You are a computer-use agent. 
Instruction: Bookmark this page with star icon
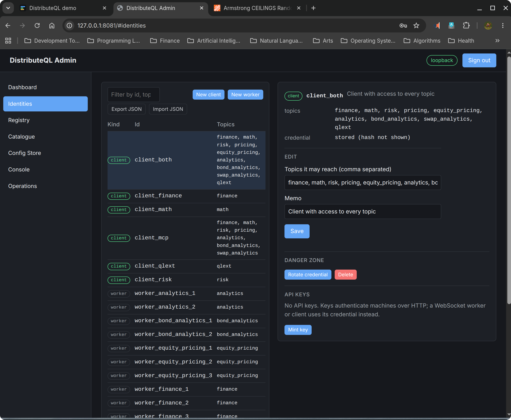tap(416, 25)
